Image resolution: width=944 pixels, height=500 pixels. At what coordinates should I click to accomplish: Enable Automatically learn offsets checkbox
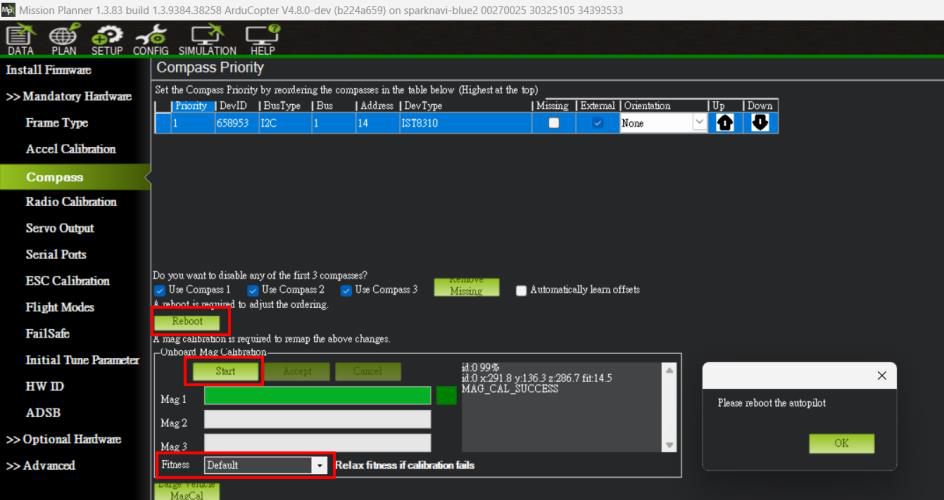click(x=521, y=291)
